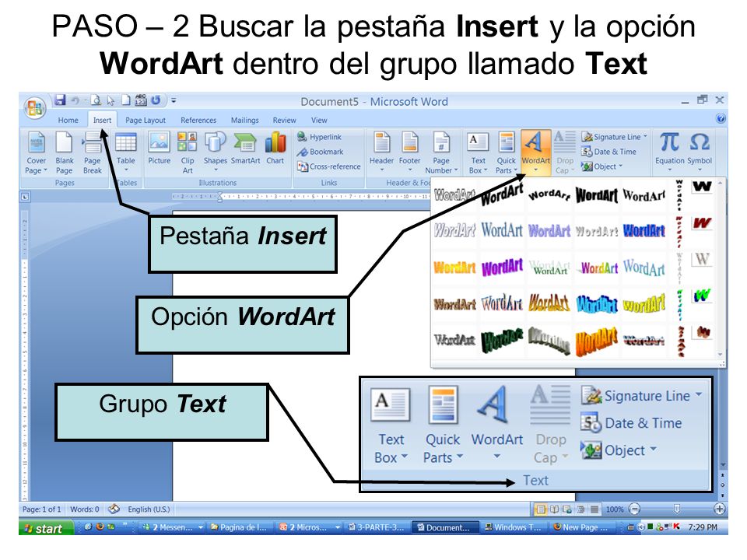Open the Windows start menu
The height and width of the screenshot is (560, 747).
click(x=46, y=527)
